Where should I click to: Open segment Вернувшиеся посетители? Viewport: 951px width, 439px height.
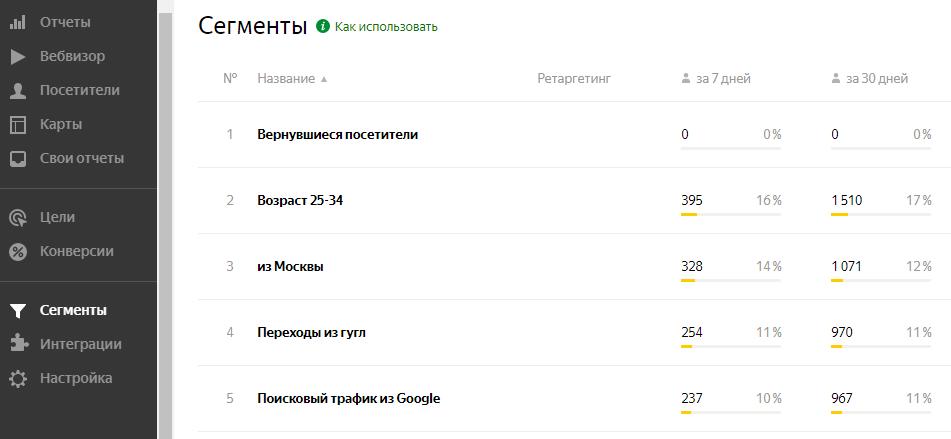(338, 135)
